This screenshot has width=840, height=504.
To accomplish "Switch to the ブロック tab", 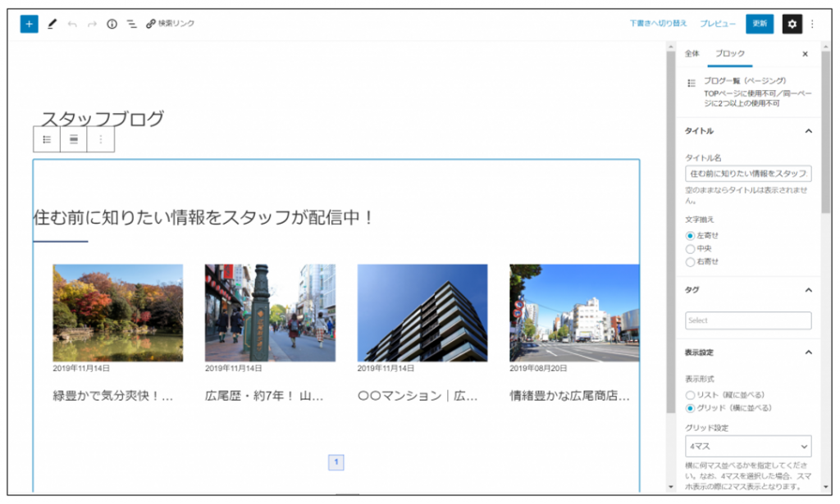I will click(730, 54).
